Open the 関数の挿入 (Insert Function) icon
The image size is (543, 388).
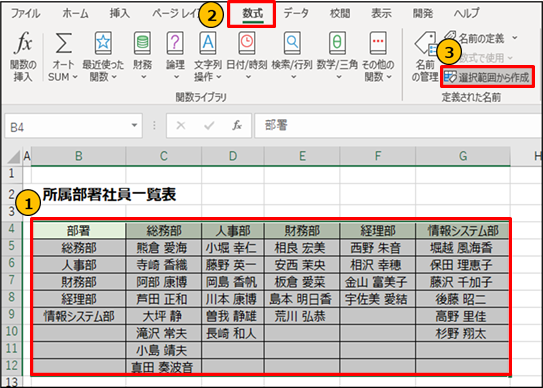23,43
